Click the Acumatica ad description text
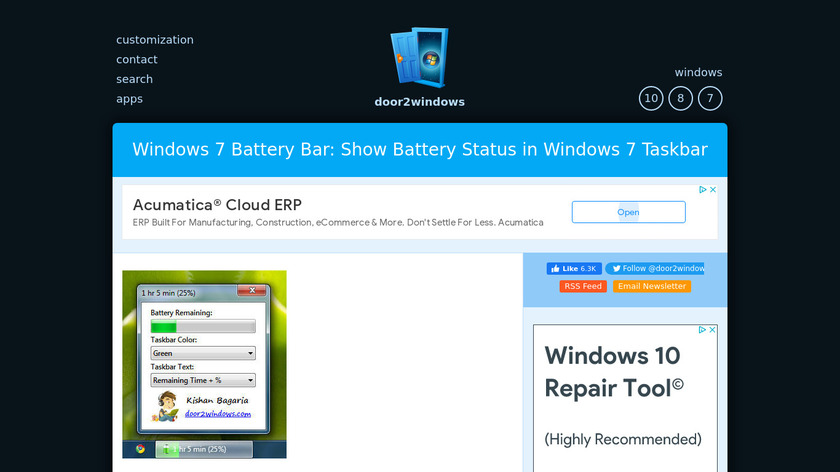Image resolution: width=840 pixels, height=472 pixels. tap(338, 222)
